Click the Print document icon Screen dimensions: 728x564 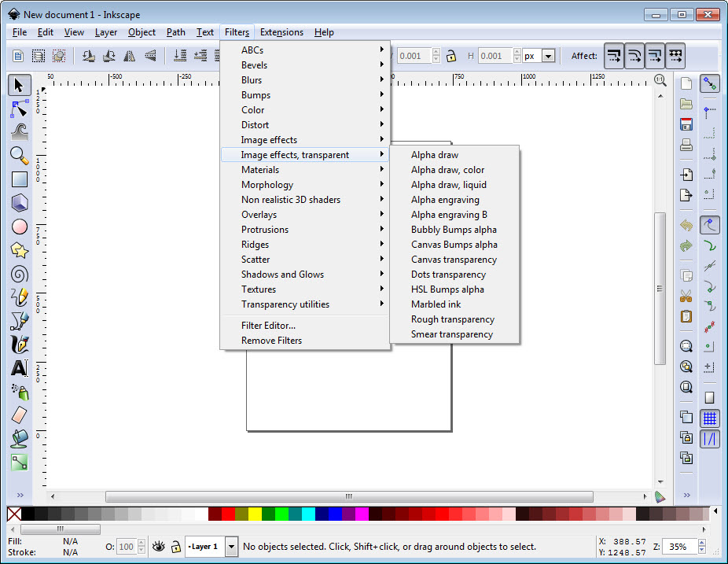pyautogui.click(x=686, y=145)
